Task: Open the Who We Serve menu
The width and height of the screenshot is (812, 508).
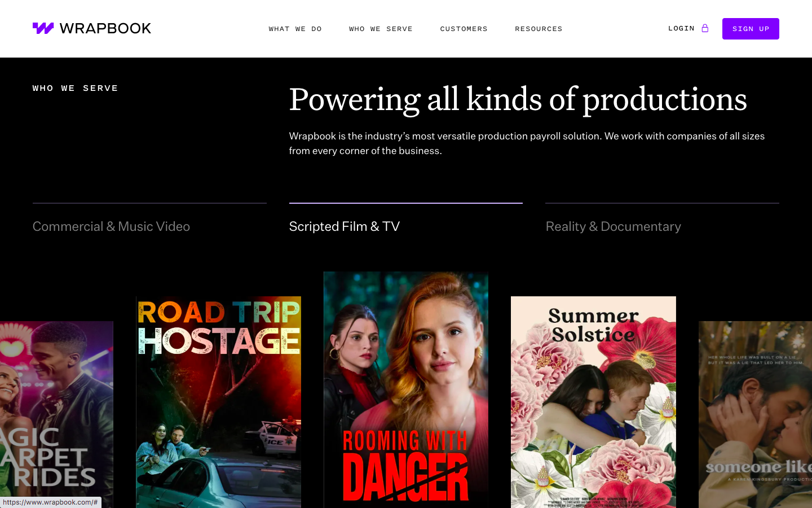Action: coord(381,29)
